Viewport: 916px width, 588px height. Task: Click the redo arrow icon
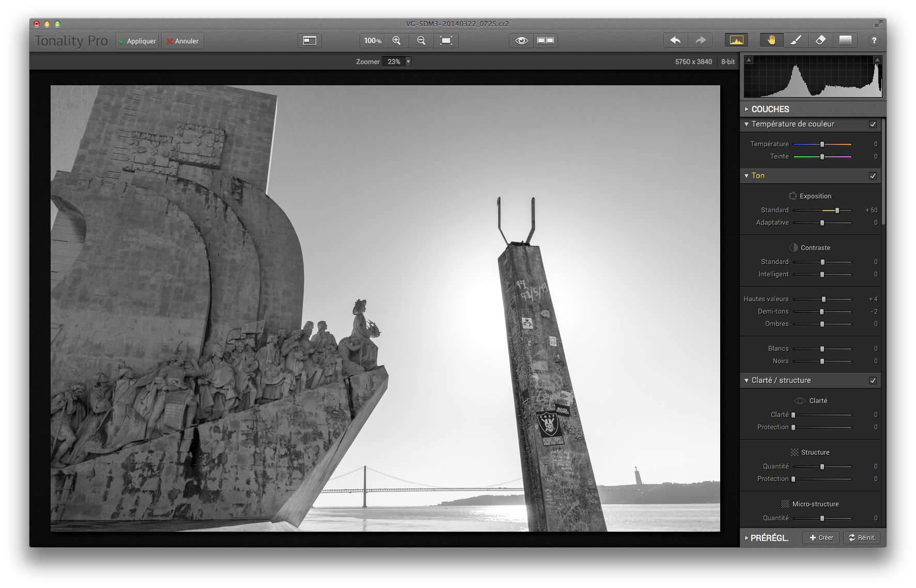(x=700, y=40)
